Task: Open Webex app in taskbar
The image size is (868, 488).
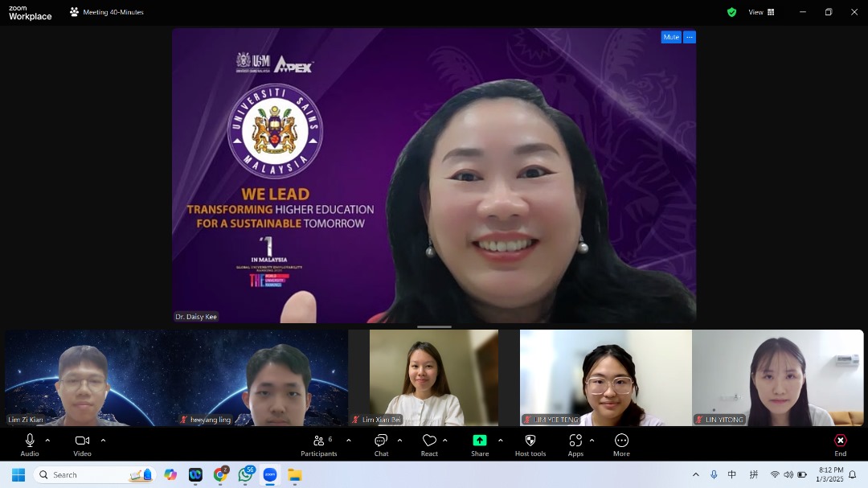Action: tap(195, 474)
